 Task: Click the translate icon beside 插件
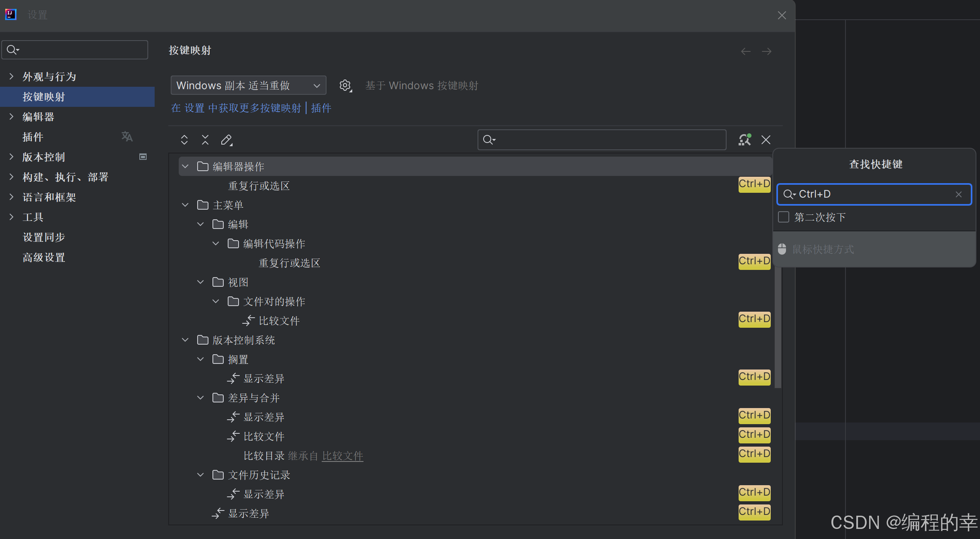pos(127,137)
